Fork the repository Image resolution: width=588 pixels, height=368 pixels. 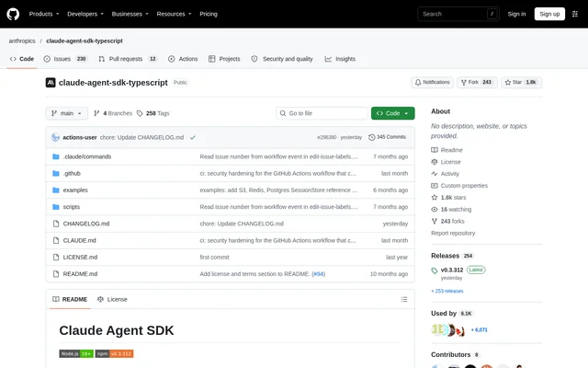(x=477, y=82)
